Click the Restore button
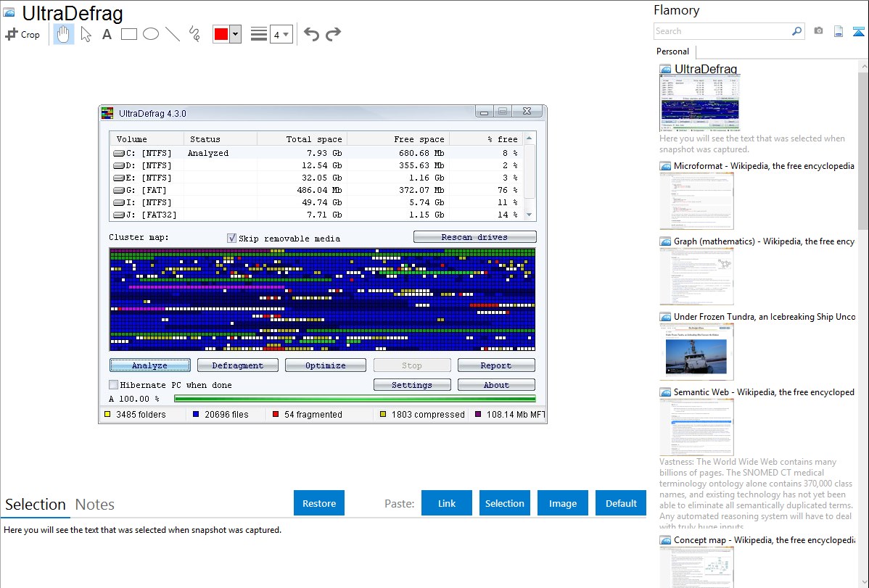This screenshot has height=588, width=869. [319, 503]
